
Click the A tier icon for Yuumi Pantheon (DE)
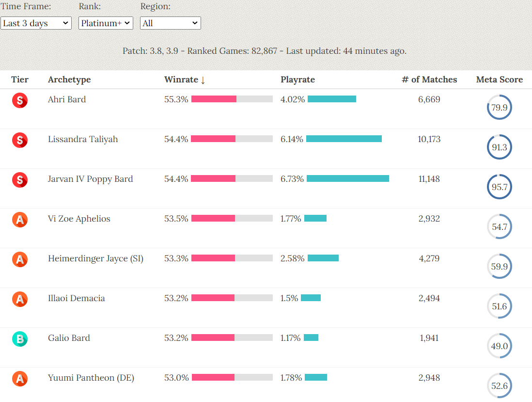20,379
